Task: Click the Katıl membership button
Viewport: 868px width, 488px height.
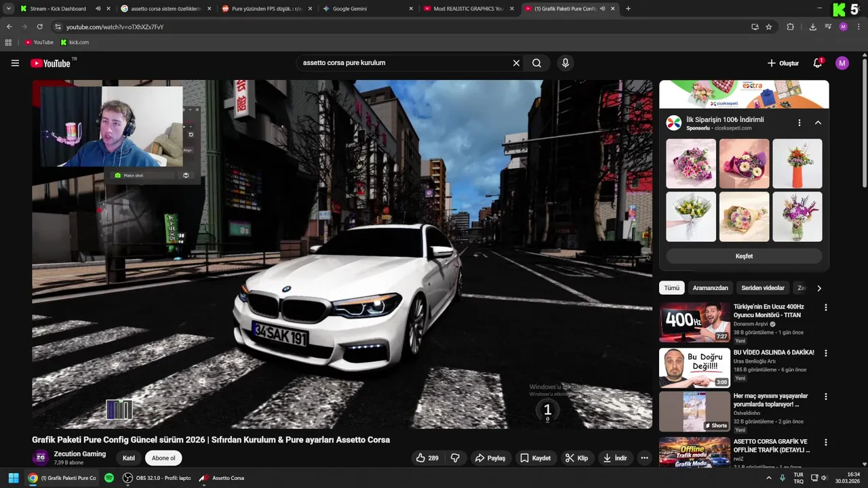Action: pyautogui.click(x=129, y=458)
